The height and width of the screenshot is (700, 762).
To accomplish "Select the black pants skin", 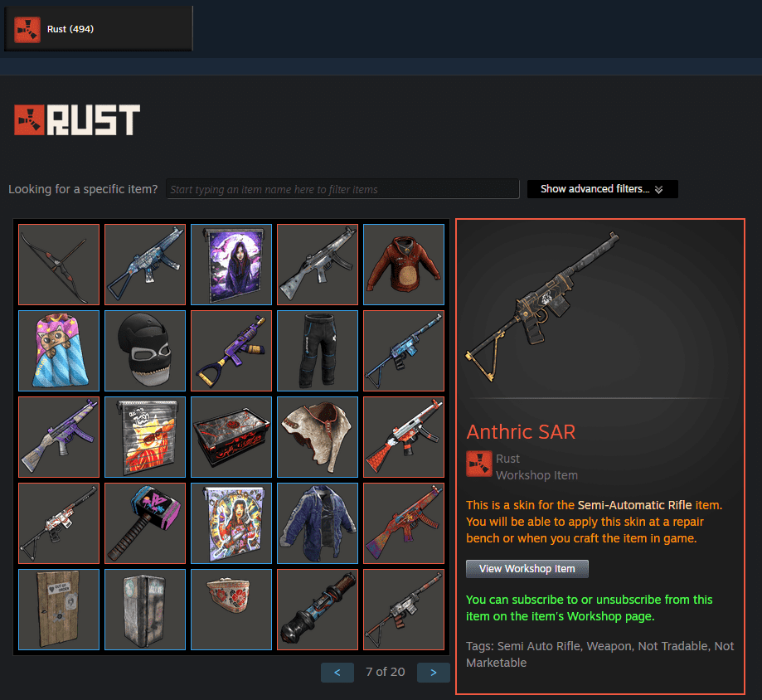I will point(318,351).
